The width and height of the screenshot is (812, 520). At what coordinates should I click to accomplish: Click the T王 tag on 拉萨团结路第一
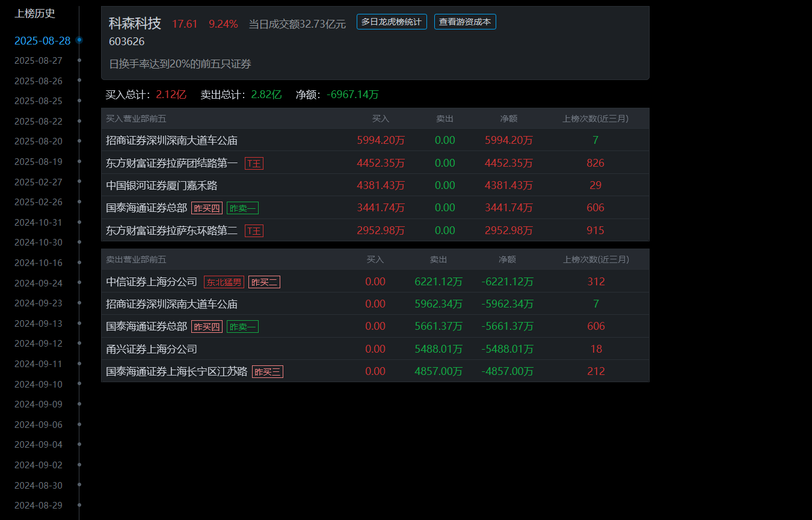pos(254,163)
